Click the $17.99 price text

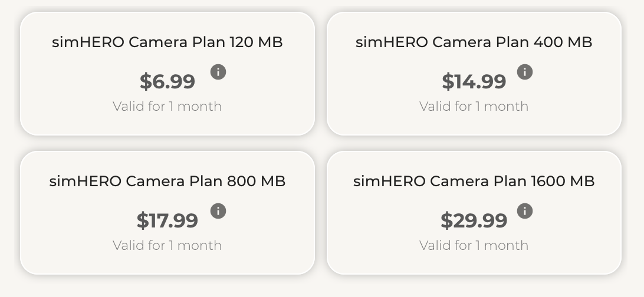pos(167,220)
